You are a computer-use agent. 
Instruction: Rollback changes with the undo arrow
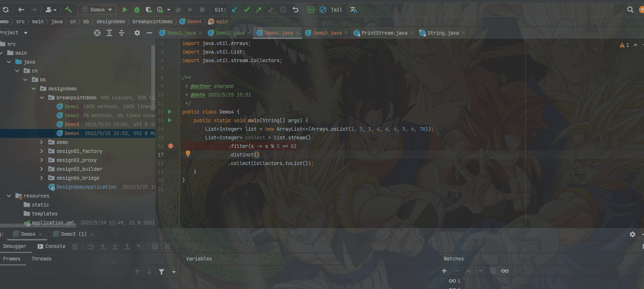click(295, 10)
